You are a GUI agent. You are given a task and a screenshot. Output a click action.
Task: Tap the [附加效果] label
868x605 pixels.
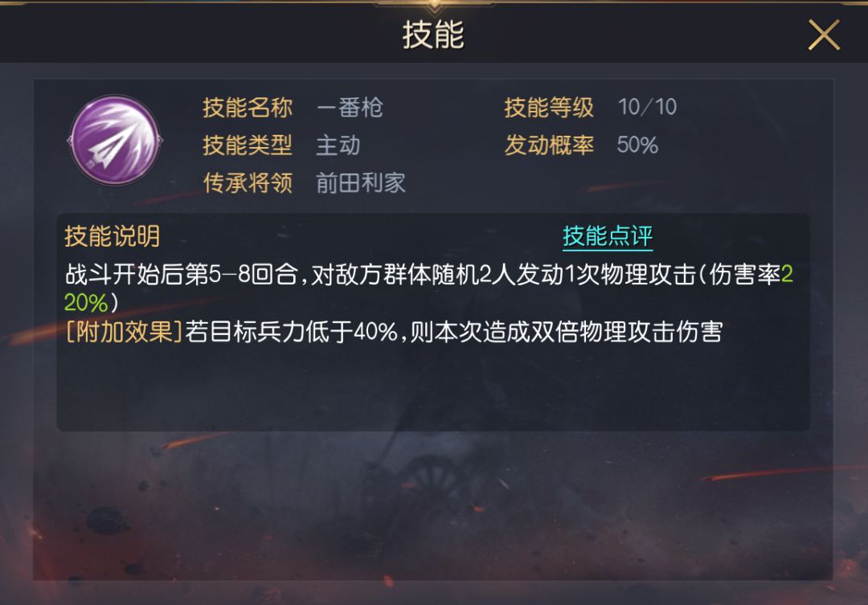(x=124, y=332)
